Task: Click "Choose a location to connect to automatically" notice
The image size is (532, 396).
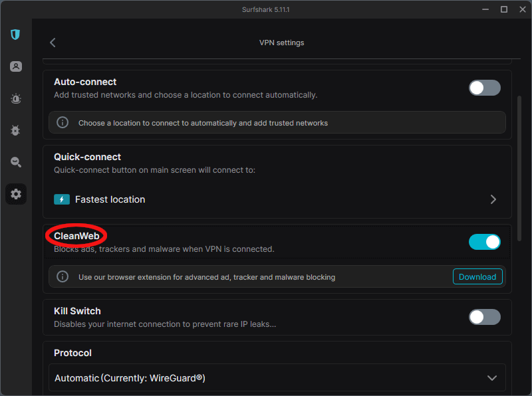Action: [x=203, y=123]
